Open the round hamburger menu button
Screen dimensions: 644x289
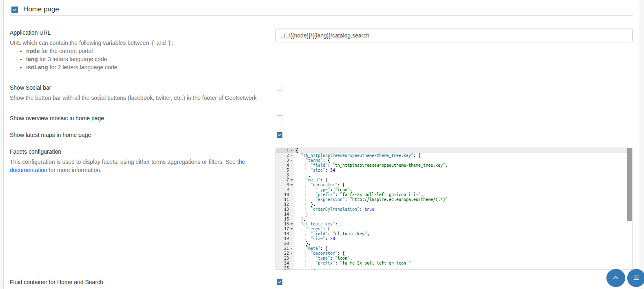tap(635, 278)
